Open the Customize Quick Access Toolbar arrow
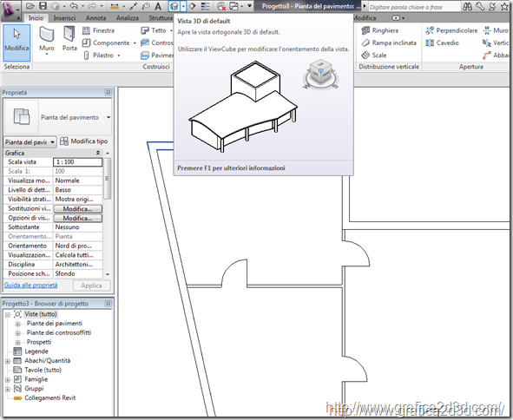 (249, 6)
